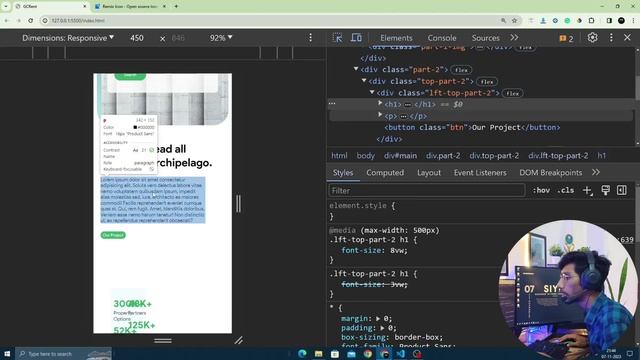Select html in the breadcrumb trail
Image resolution: width=640 pixels, height=360 pixels.
coord(339,156)
